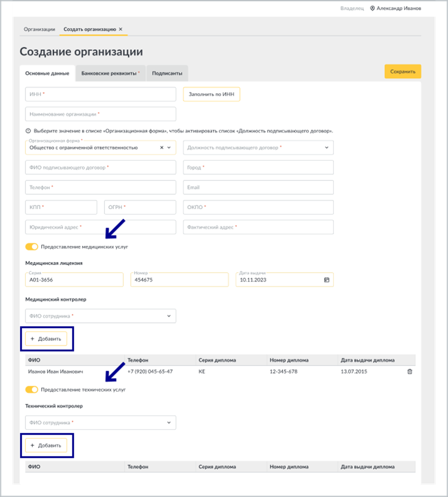Open calendar picker in Дата выдачи field

(326, 280)
